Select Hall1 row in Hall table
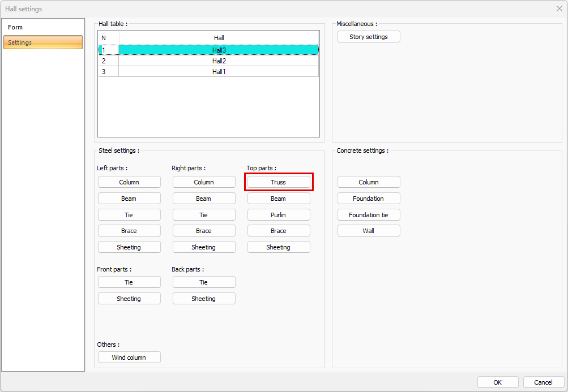Viewport: 568px width, 392px height. coord(219,72)
